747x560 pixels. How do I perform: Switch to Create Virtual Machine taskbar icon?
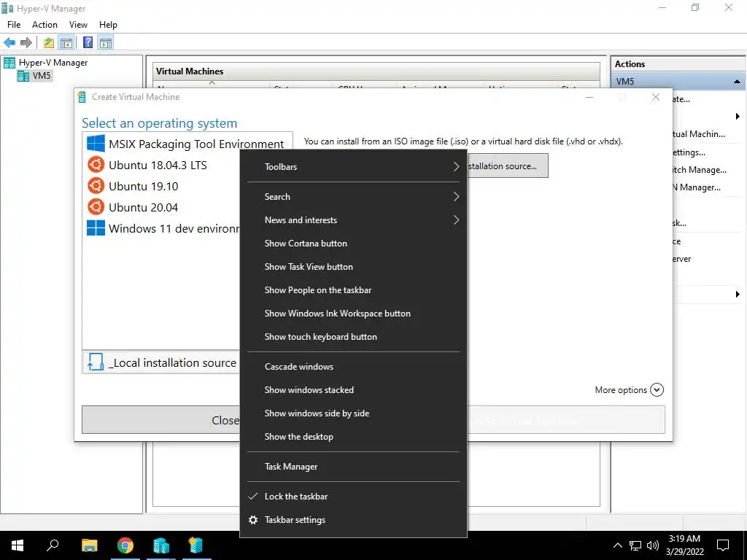pyautogui.click(x=196, y=545)
